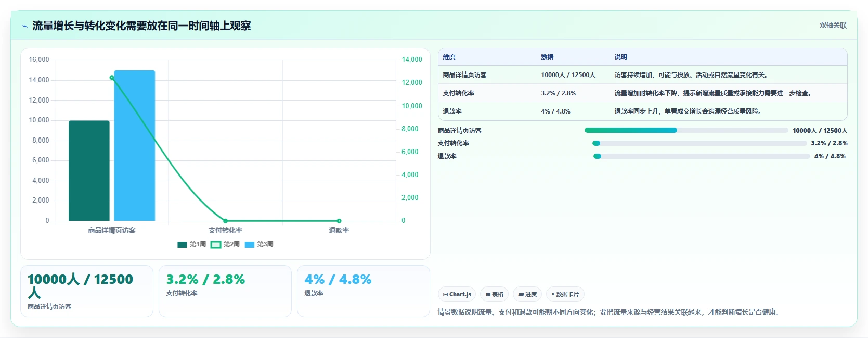This screenshot has width=868, height=338.
Task: Click the 表格 tag
Action: click(x=494, y=294)
